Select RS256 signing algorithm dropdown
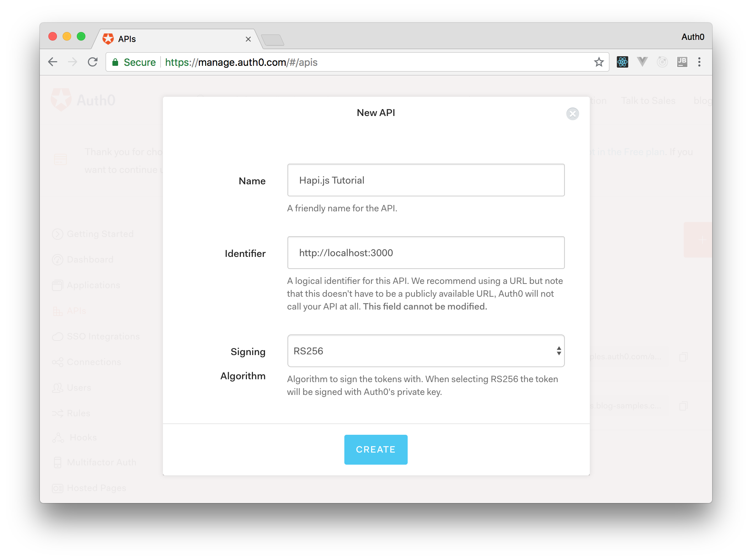Viewport: 752px width, 560px height. click(426, 351)
